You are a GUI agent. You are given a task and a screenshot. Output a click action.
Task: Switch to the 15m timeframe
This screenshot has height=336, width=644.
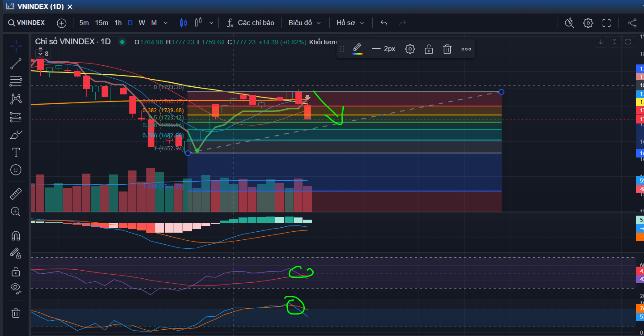[102, 23]
